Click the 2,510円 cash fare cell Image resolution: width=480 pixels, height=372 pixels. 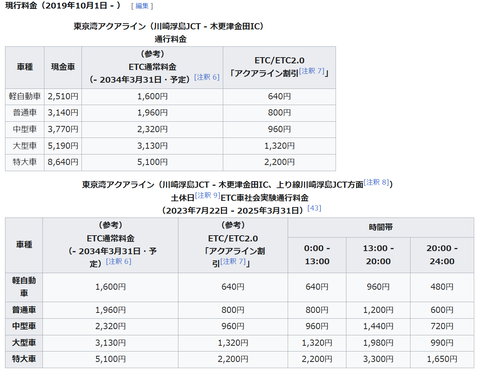coord(63,96)
